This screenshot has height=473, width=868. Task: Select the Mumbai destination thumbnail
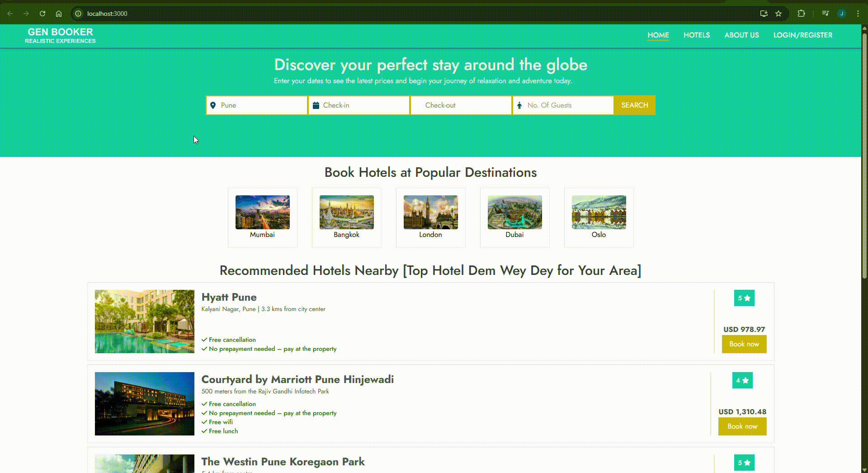click(263, 212)
